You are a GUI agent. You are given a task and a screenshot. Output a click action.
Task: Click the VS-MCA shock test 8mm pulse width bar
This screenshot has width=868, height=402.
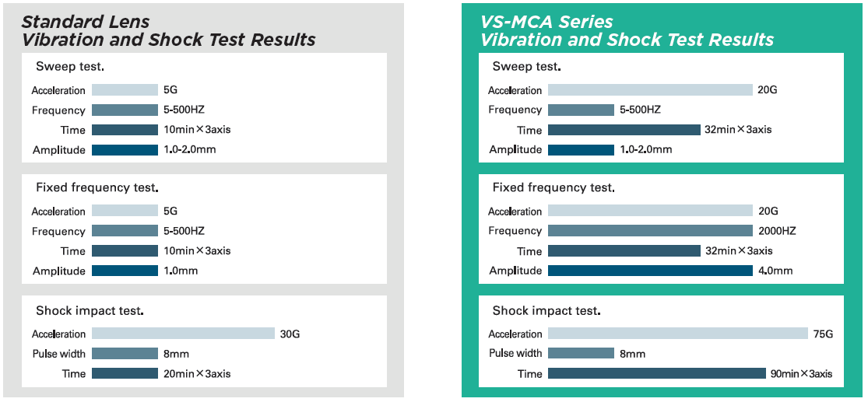click(581, 354)
